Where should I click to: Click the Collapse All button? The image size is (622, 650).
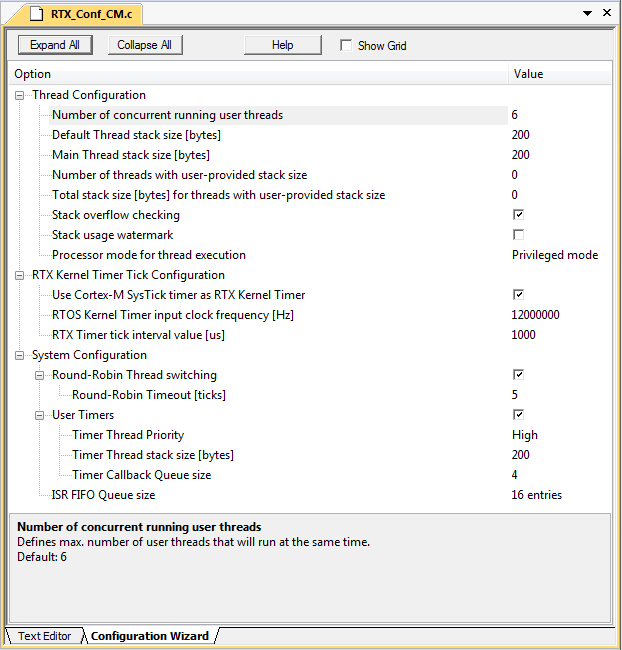click(x=144, y=45)
